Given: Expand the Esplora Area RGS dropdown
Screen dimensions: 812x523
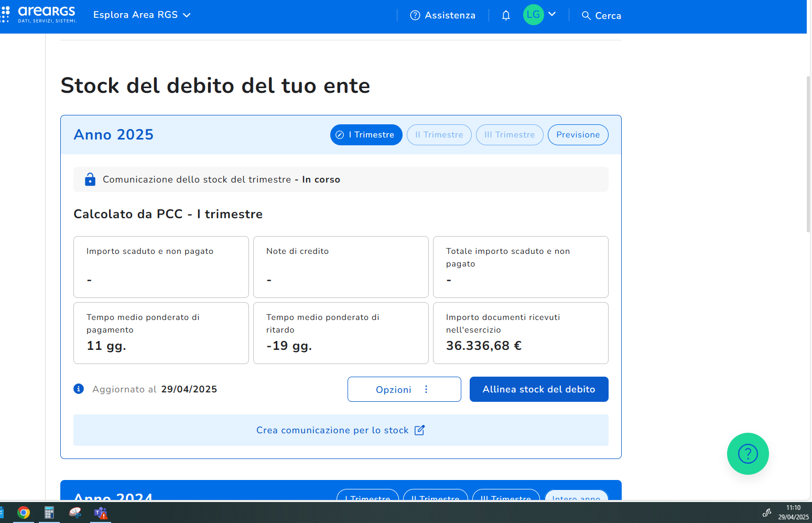Looking at the screenshot, I should click(x=142, y=15).
